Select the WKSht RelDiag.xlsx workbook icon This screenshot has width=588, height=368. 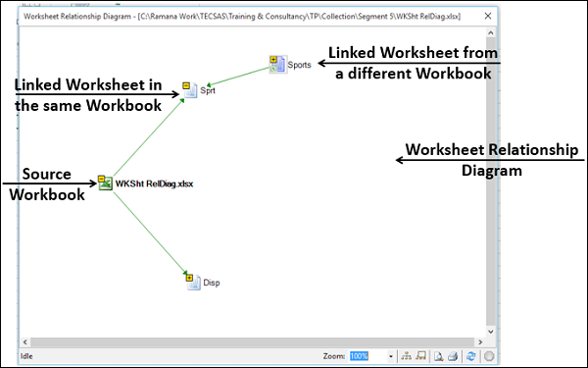click(106, 184)
